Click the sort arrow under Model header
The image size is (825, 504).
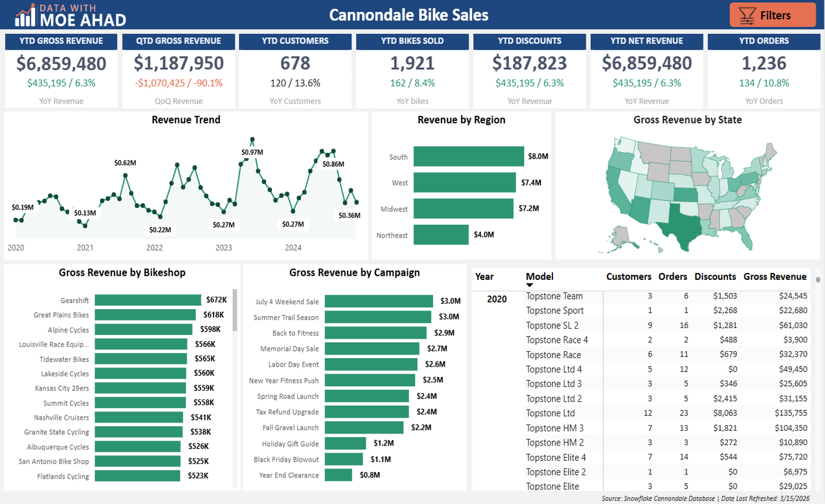coord(529,285)
